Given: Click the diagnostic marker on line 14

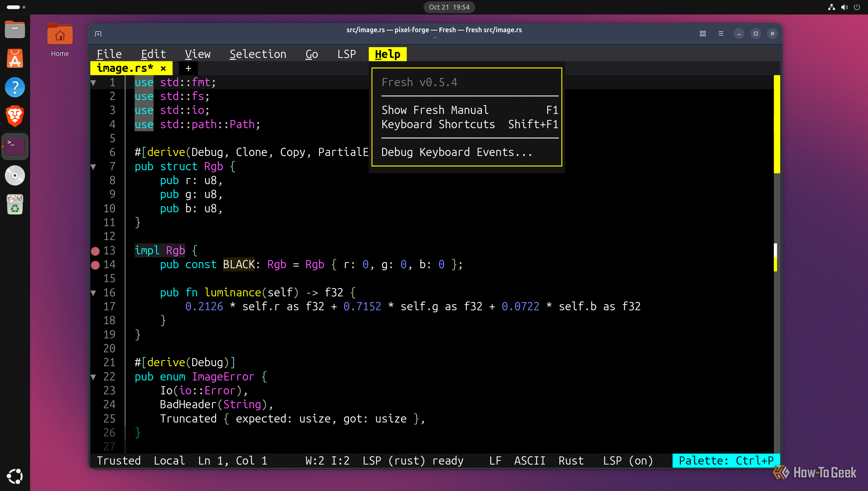Looking at the screenshot, I should [95, 265].
